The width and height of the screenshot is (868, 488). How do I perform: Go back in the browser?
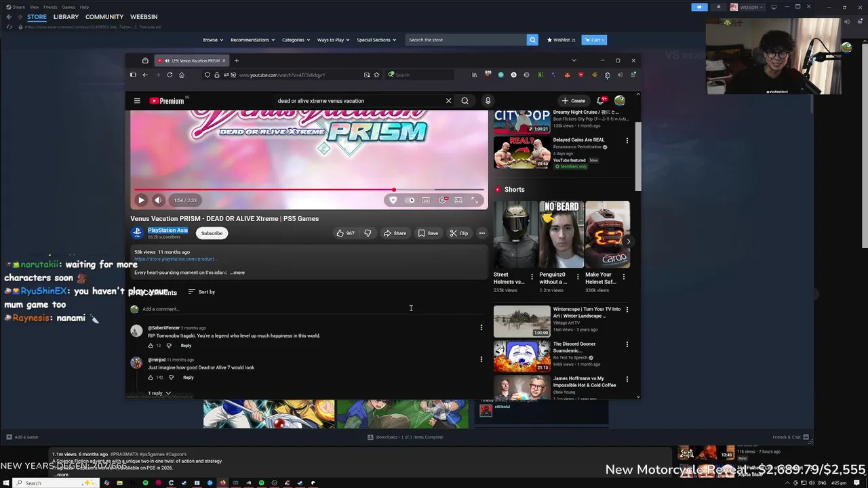145,75
